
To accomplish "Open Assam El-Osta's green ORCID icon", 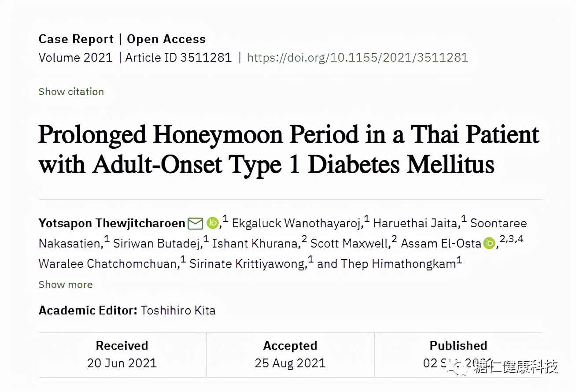I will pos(489,243).
